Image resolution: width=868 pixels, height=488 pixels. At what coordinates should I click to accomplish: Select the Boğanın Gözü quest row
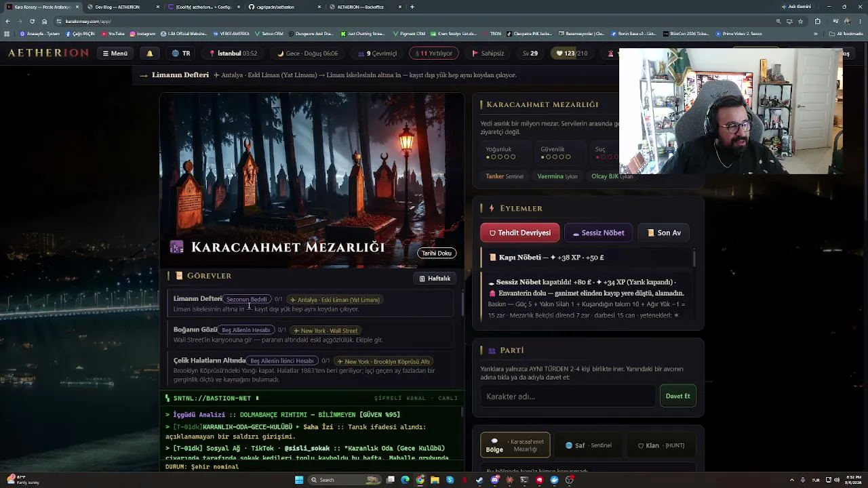311,335
